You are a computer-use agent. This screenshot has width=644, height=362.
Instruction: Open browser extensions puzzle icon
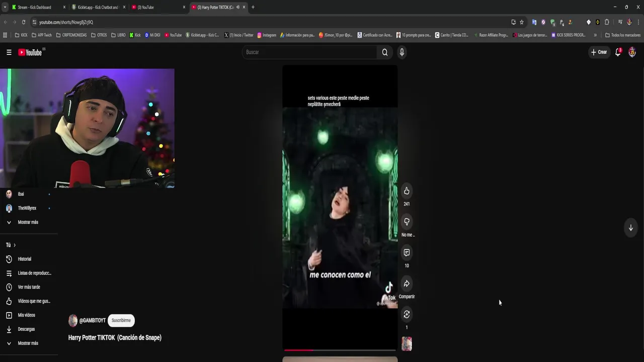(607, 22)
